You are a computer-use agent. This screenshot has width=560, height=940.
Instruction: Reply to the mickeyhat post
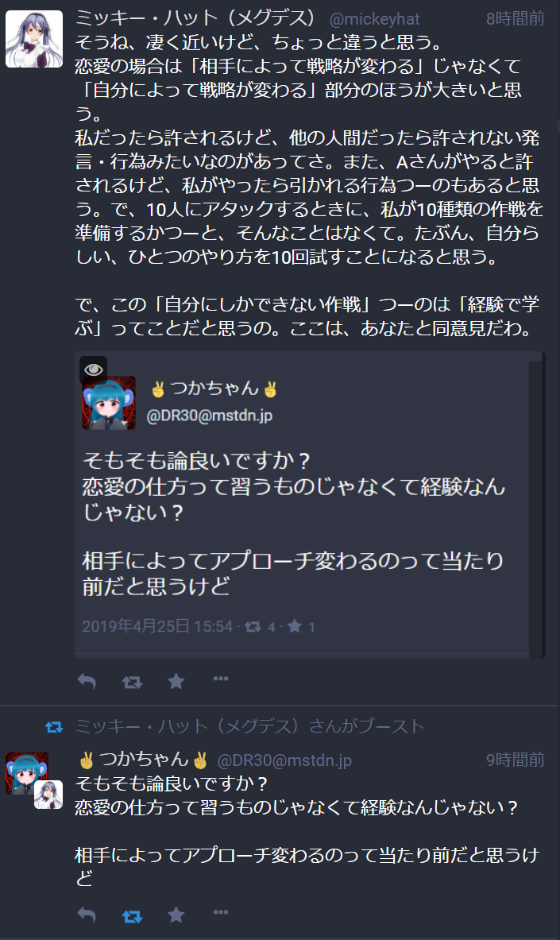click(87, 681)
